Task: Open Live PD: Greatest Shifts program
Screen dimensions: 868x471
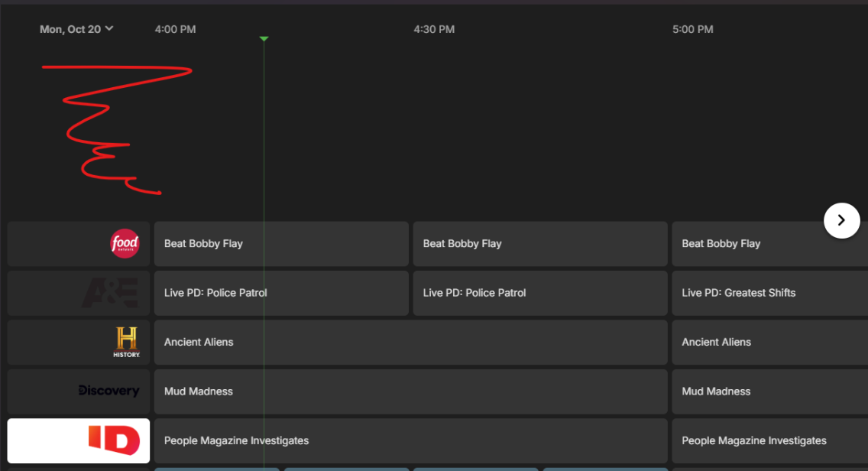Action: (770, 293)
